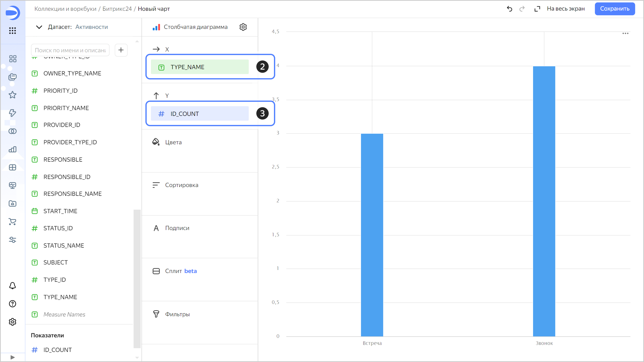Open the Столбчатая диаграмма chart type selector
The height and width of the screenshot is (362, 644).
click(x=191, y=27)
